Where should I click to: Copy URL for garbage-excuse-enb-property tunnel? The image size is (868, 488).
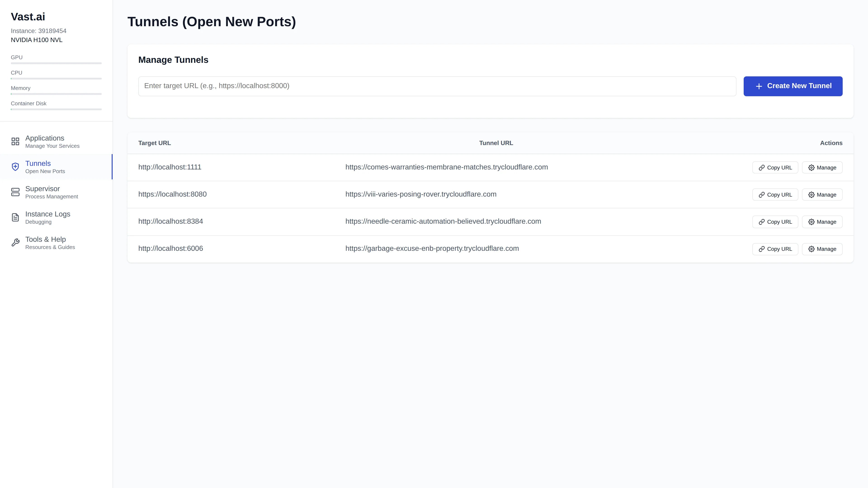tap(775, 249)
